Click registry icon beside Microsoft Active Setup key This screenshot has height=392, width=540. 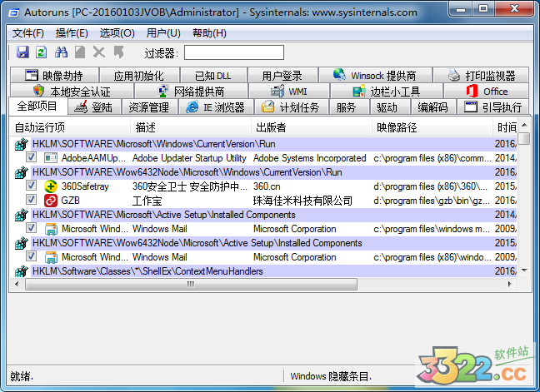tap(22, 215)
